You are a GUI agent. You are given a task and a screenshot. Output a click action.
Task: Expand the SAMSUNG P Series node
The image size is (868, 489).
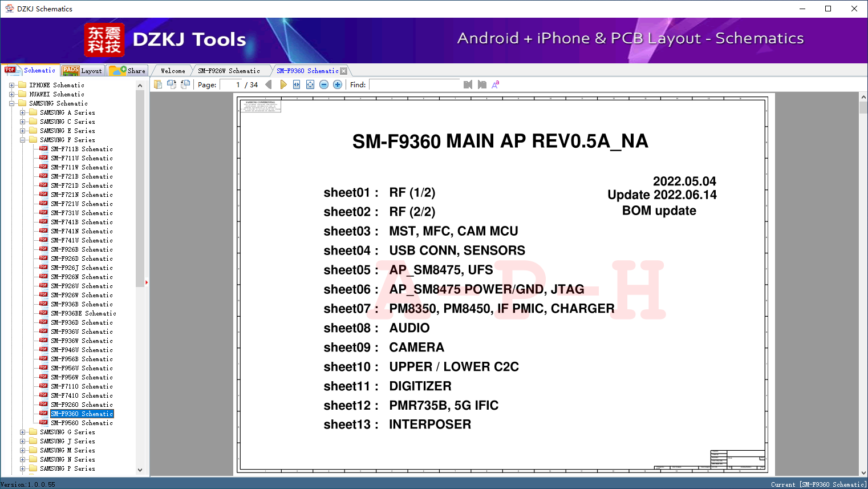click(22, 468)
